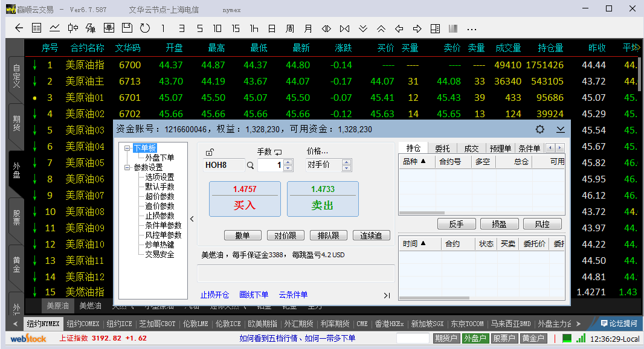The height and width of the screenshot is (349, 644).
Task: Click the back arrow in the toolbar
Action: coord(19,28)
